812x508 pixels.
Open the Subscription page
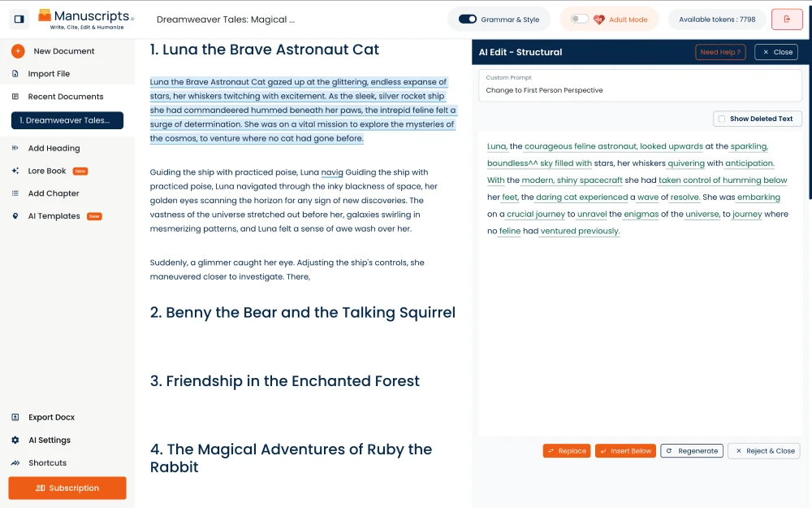[67, 488]
